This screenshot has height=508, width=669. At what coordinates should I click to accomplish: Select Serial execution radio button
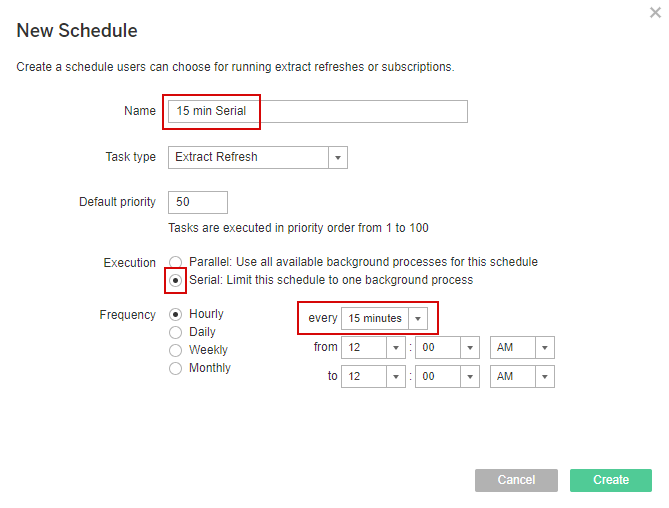click(x=175, y=280)
